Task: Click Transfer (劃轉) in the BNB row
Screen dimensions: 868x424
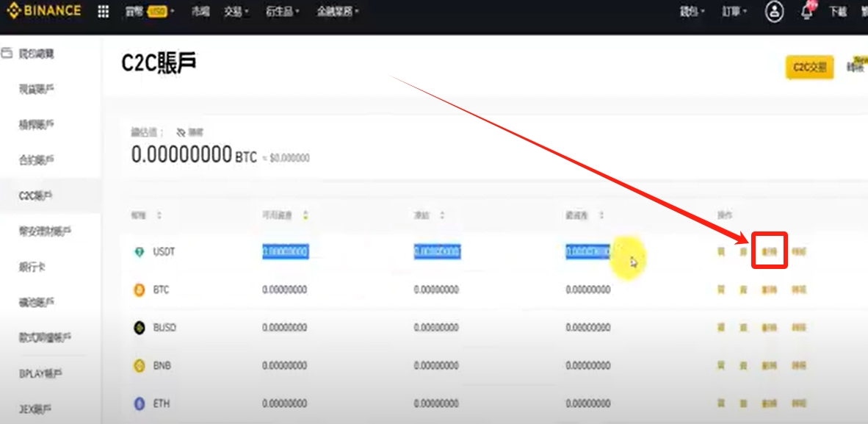Action: click(770, 365)
